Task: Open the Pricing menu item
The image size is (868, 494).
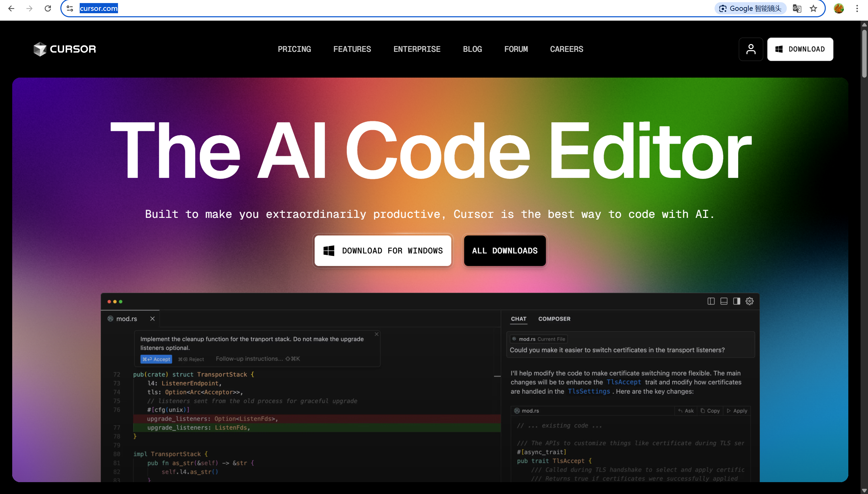Action: pyautogui.click(x=294, y=49)
